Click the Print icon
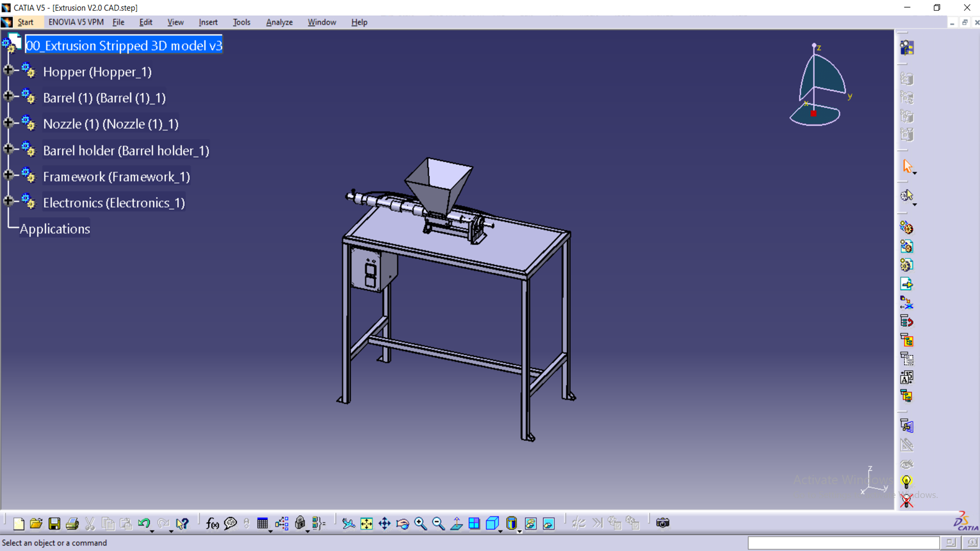The image size is (980, 551). coord(72,523)
